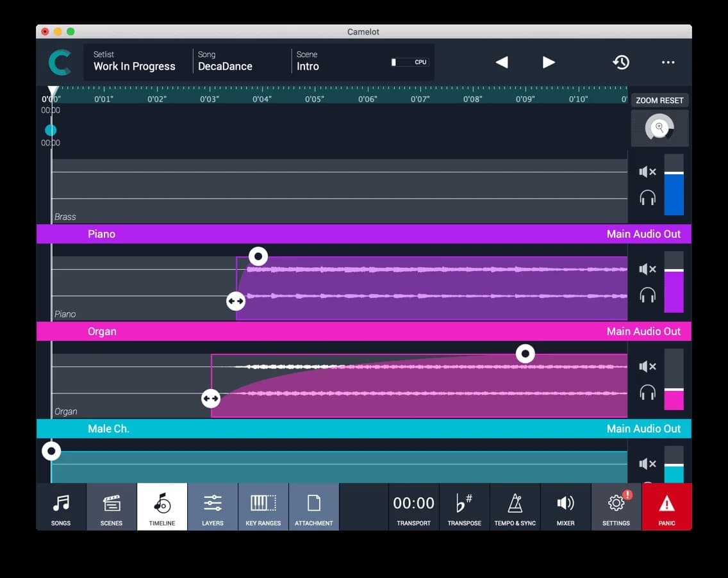
Task: Open the Layers panel icon
Action: (212, 506)
